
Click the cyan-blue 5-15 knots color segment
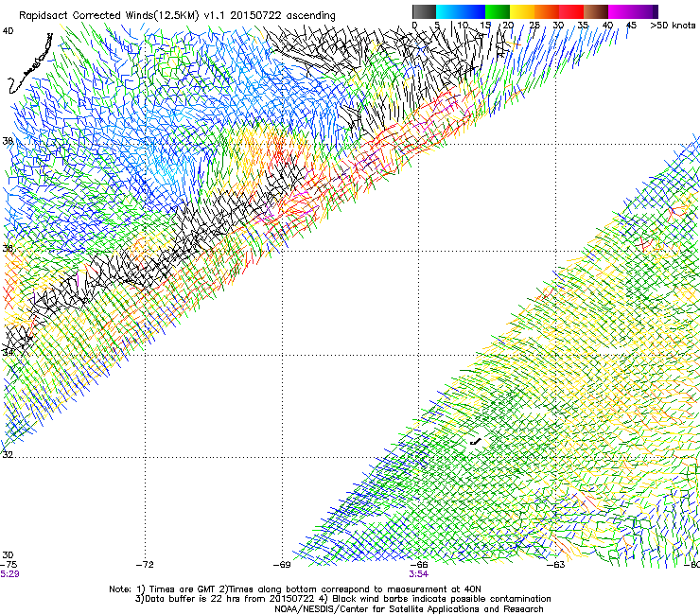[461, 11]
